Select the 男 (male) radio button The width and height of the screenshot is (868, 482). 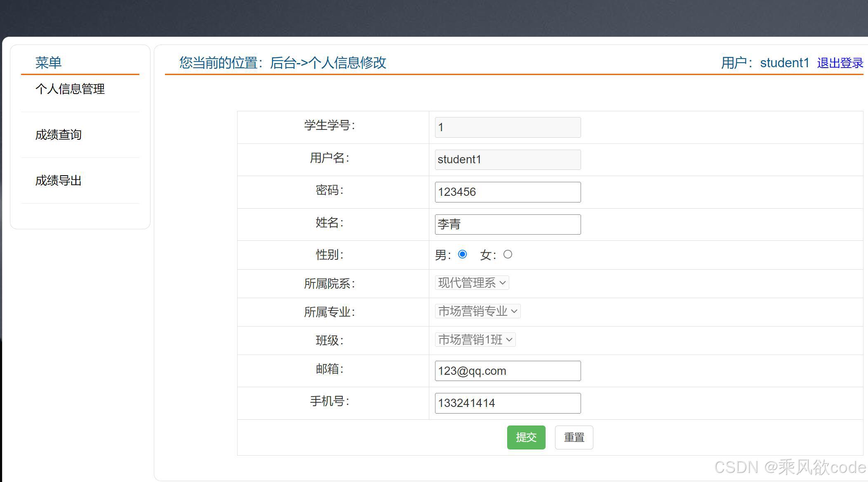462,254
